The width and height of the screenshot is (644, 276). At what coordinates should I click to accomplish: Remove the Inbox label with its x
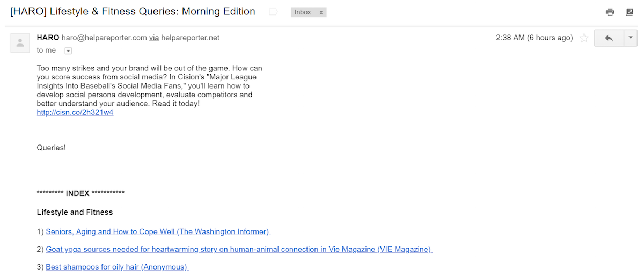[x=321, y=12]
